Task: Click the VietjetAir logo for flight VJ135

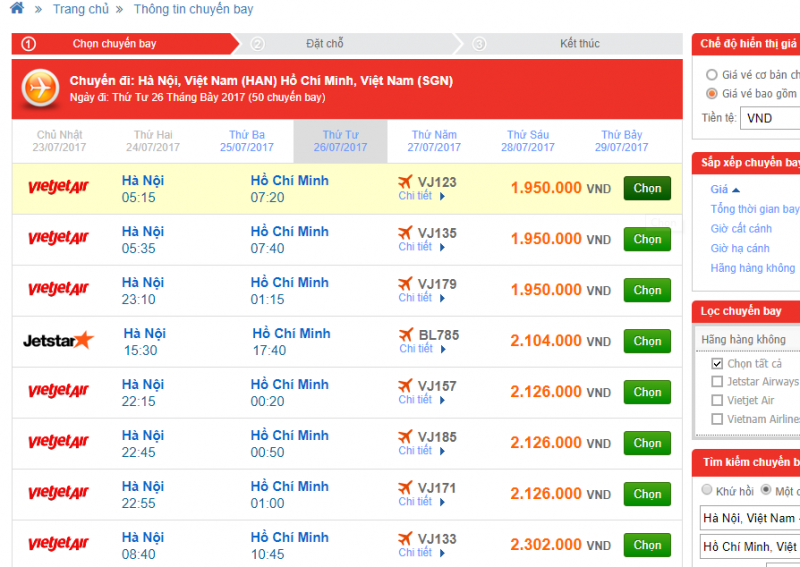Action: 58,238
